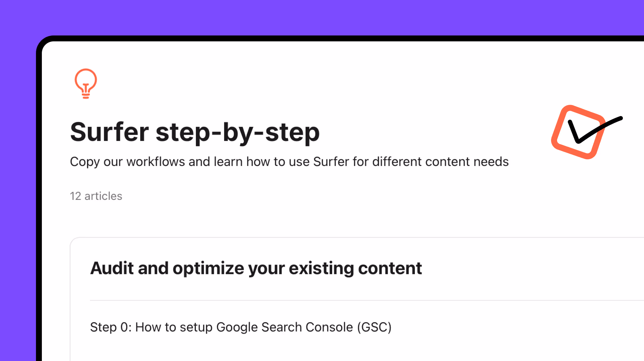
Task: Open Step 0 Google Search Console article
Action: pyautogui.click(x=241, y=327)
